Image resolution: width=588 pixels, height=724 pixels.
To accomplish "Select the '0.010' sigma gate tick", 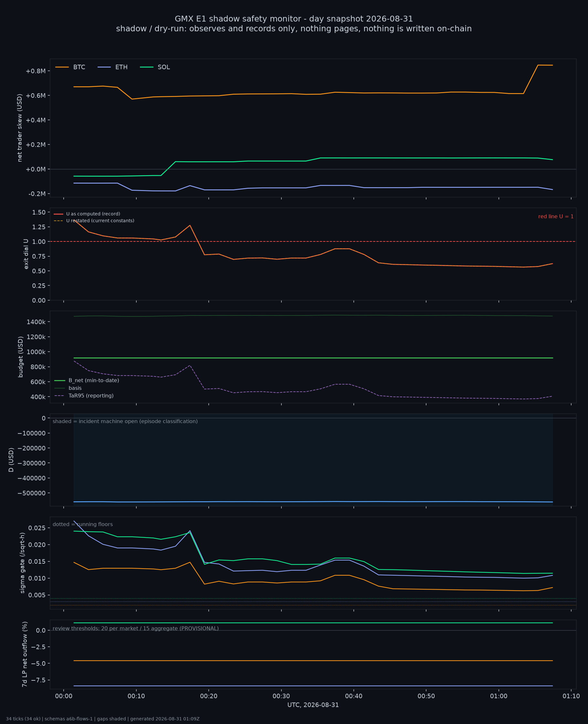I will pos(37,578).
